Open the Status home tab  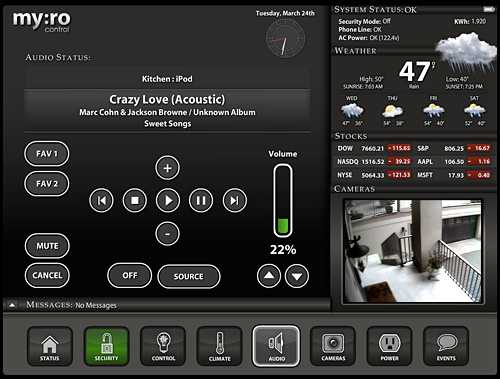coord(50,346)
